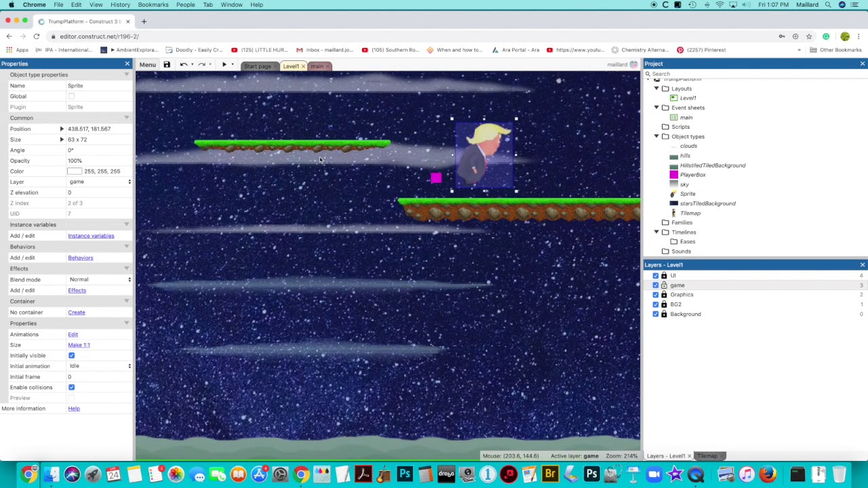The height and width of the screenshot is (488, 868).
Task: Expand the Size property arrow
Action: (62, 140)
